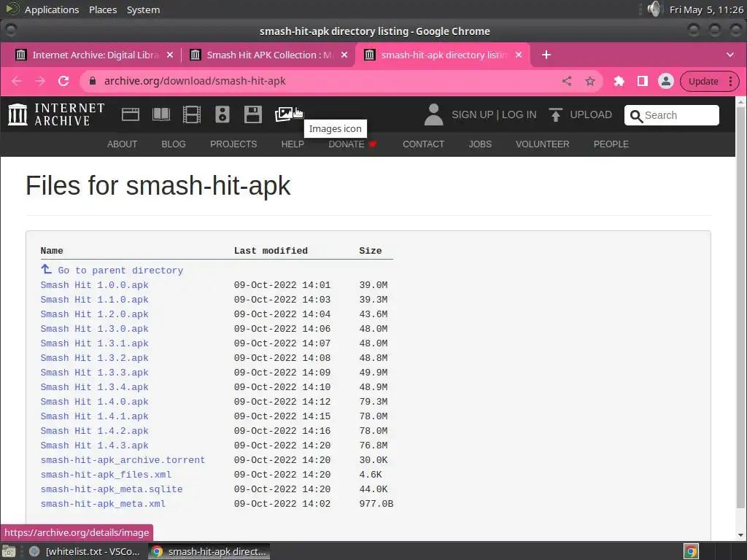
Task: Click the CONTACT link
Action: (x=424, y=144)
